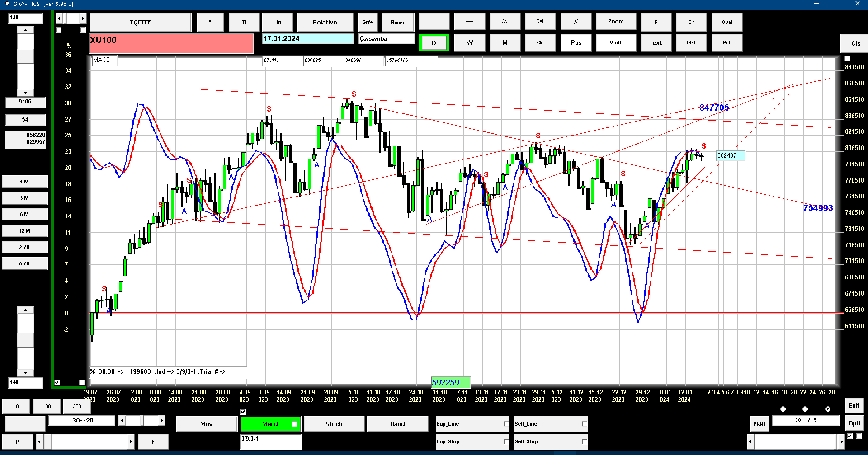
Task: Click the Oval drawing tool
Action: (726, 22)
